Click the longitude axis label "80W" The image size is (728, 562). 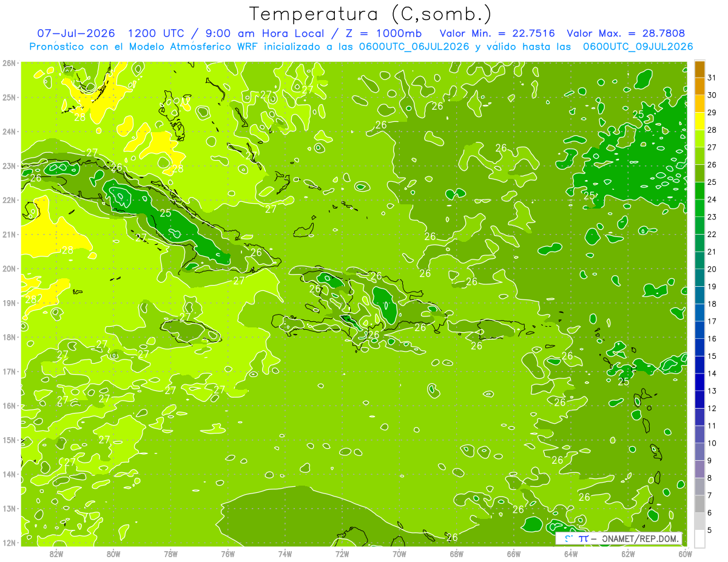tap(113, 554)
